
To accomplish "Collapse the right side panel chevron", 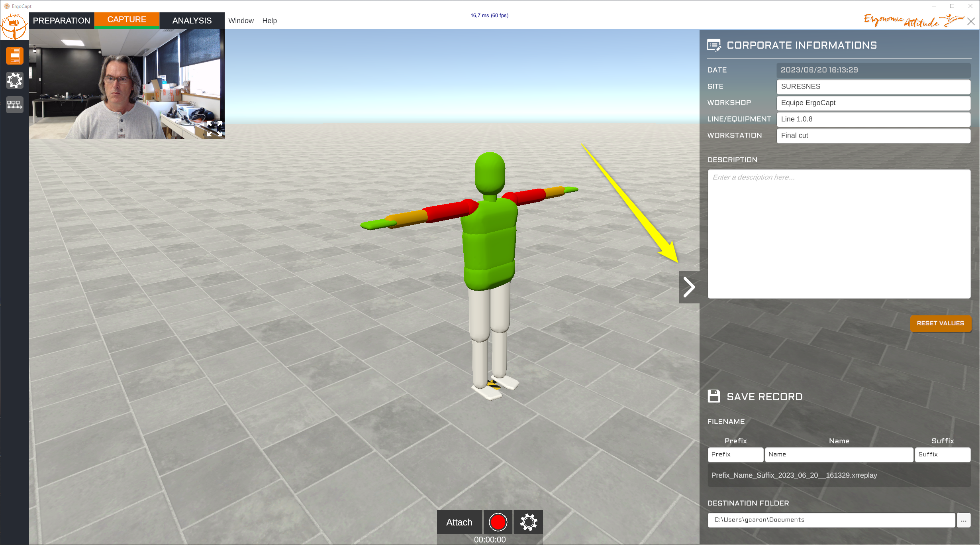I will coord(689,287).
